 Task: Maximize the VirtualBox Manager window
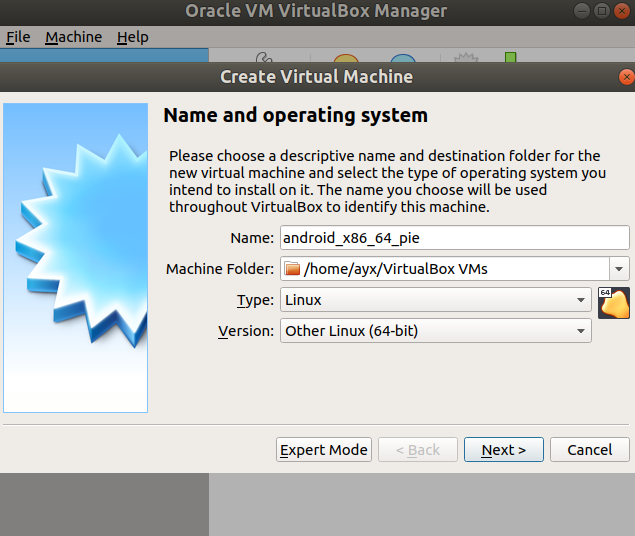602,11
